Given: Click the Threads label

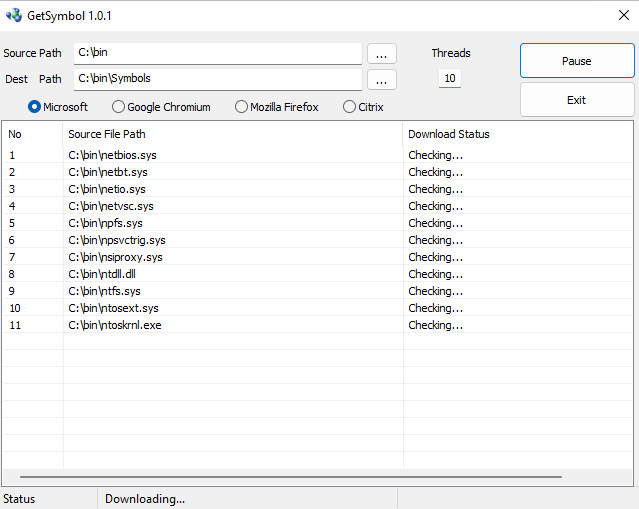Looking at the screenshot, I should coord(451,53).
